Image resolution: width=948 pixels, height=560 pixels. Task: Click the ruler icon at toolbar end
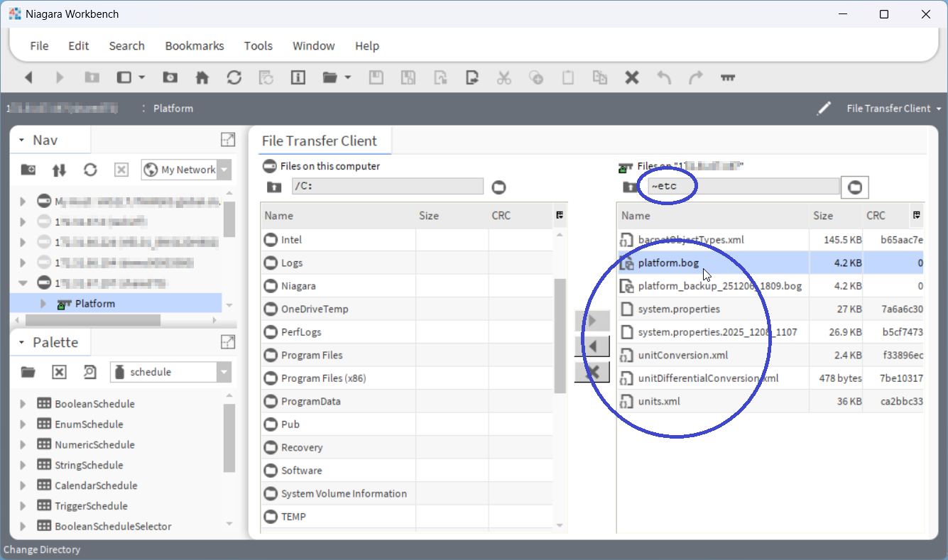[728, 77]
